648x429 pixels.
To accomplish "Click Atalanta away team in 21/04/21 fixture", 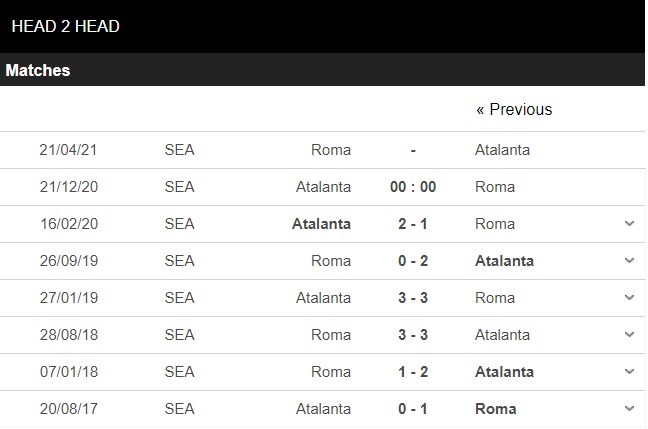I will point(502,150).
